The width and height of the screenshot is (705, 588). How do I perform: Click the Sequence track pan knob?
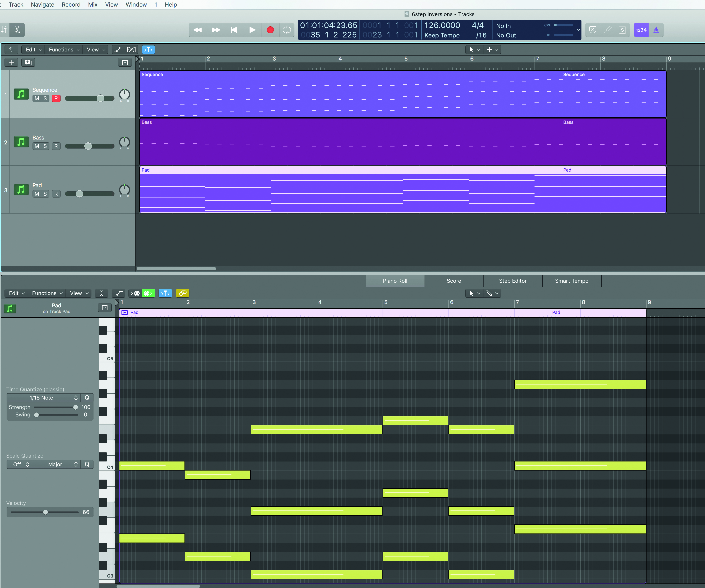point(125,94)
